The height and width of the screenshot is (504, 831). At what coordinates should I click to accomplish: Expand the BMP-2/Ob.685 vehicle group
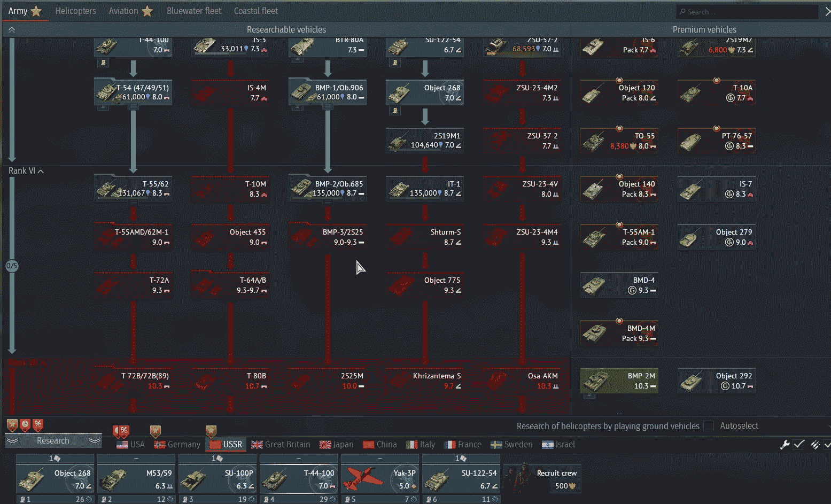pos(328,189)
